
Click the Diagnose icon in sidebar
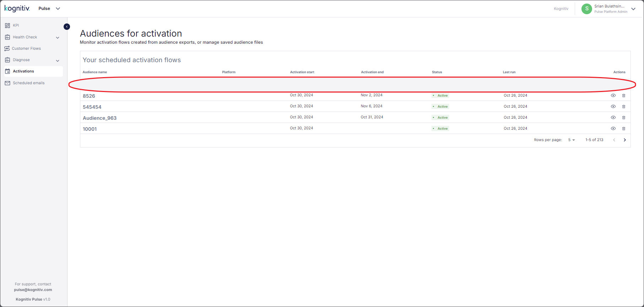point(7,60)
